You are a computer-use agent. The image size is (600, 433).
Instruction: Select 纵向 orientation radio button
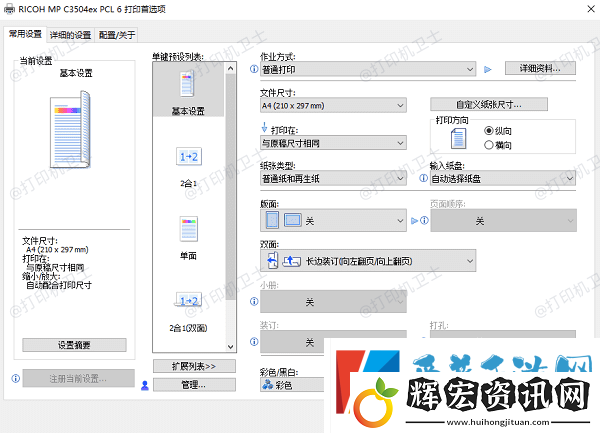(x=489, y=131)
